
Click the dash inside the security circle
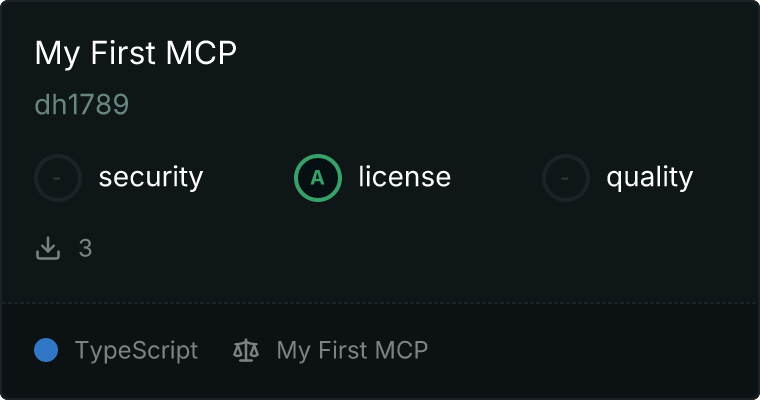pos(57,178)
